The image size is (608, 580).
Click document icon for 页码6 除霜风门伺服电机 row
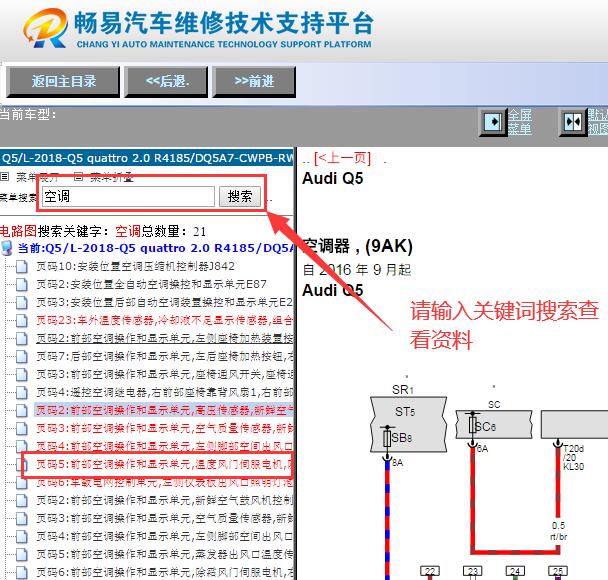click(22, 572)
